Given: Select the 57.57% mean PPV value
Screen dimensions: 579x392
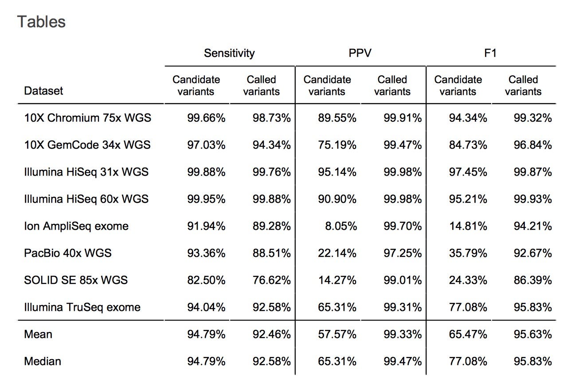Looking at the screenshot, I should 337,334.
